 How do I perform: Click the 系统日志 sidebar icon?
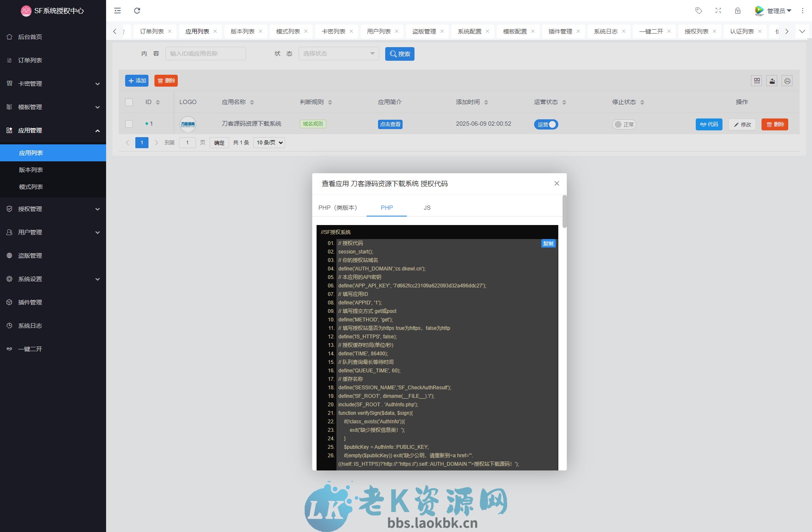[x=9, y=325]
